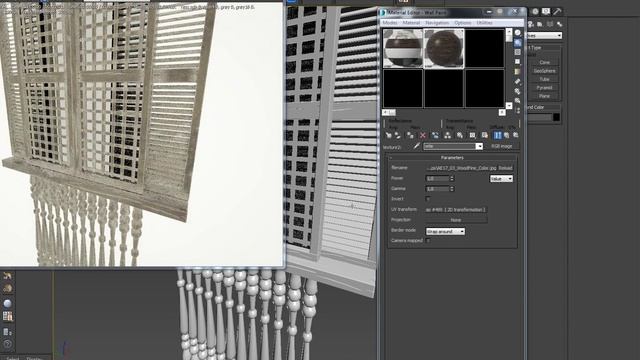Image resolution: width=640 pixels, height=360 pixels.
Task: Click Material ID Channel icon
Action: (472, 135)
